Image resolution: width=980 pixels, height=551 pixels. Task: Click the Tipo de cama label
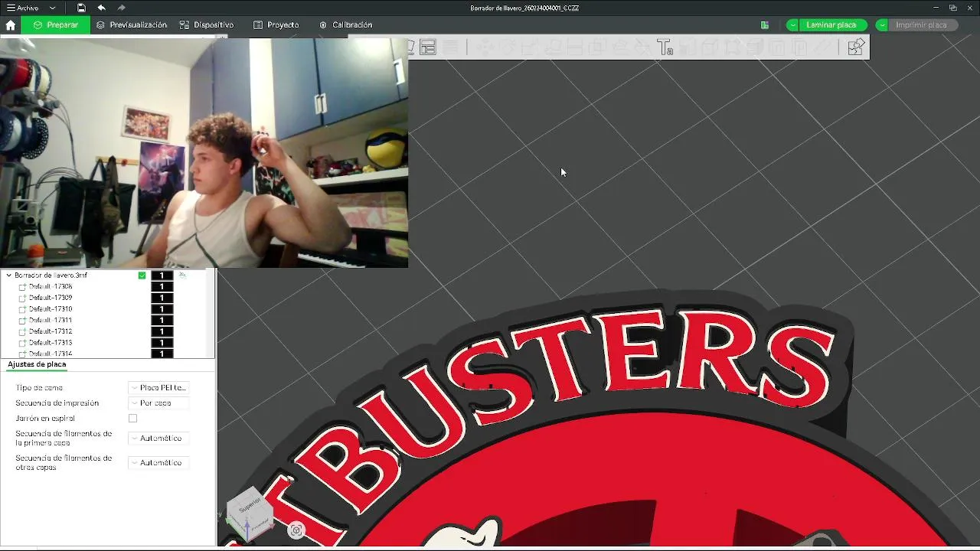(39, 388)
